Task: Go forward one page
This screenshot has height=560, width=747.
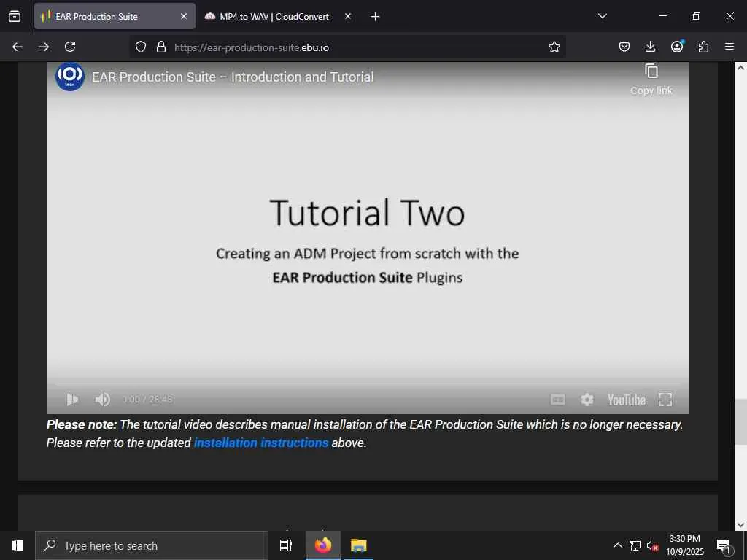Action: pos(43,47)
